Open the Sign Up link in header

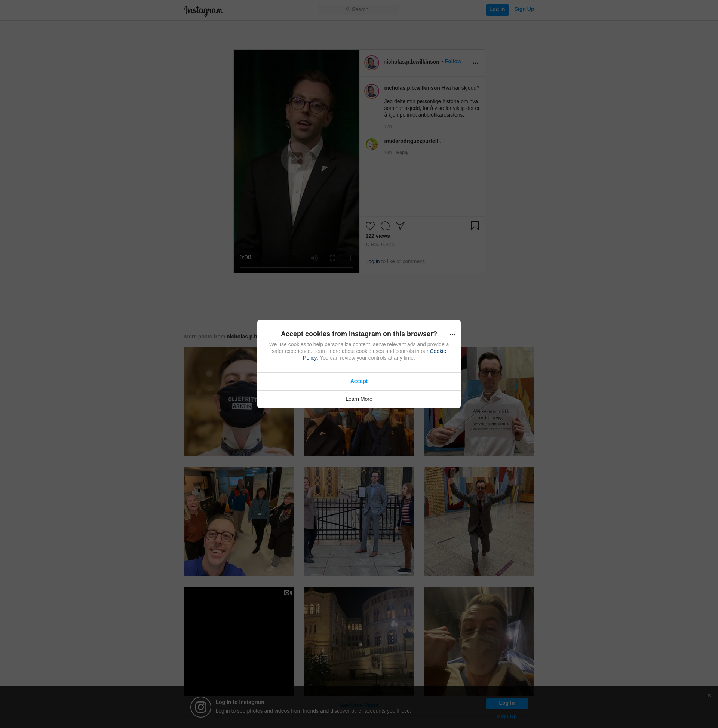click(524, 9)
